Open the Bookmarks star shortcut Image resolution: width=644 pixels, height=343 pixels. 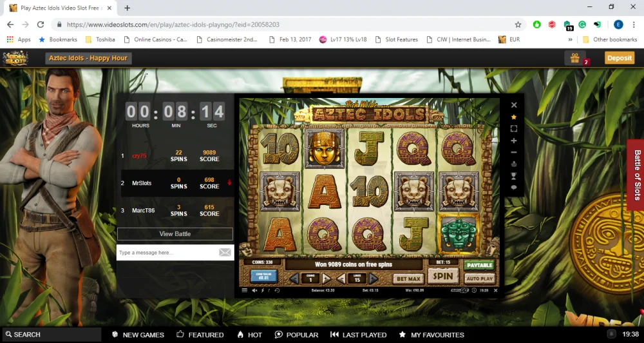tap(58, 39)
